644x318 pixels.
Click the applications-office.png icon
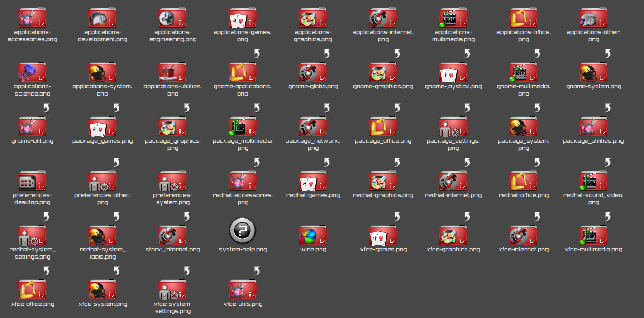pos(523,18)
